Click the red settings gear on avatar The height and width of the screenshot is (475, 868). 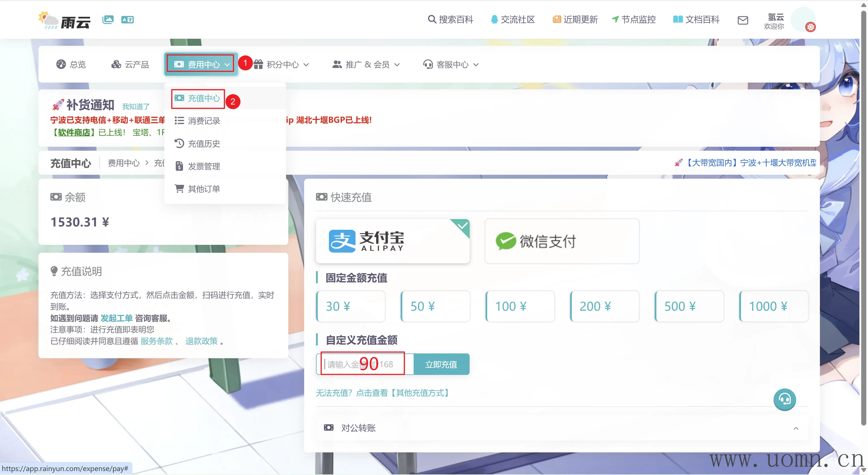[x=810, y=27]
